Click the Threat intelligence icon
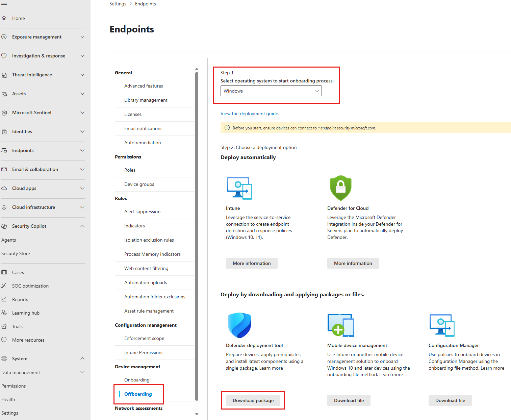Image resolution: width=511 pixels, height=420 pixels. (x=4, y=75)
